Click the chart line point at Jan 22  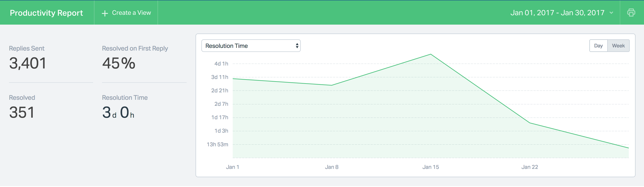(529, 123)
